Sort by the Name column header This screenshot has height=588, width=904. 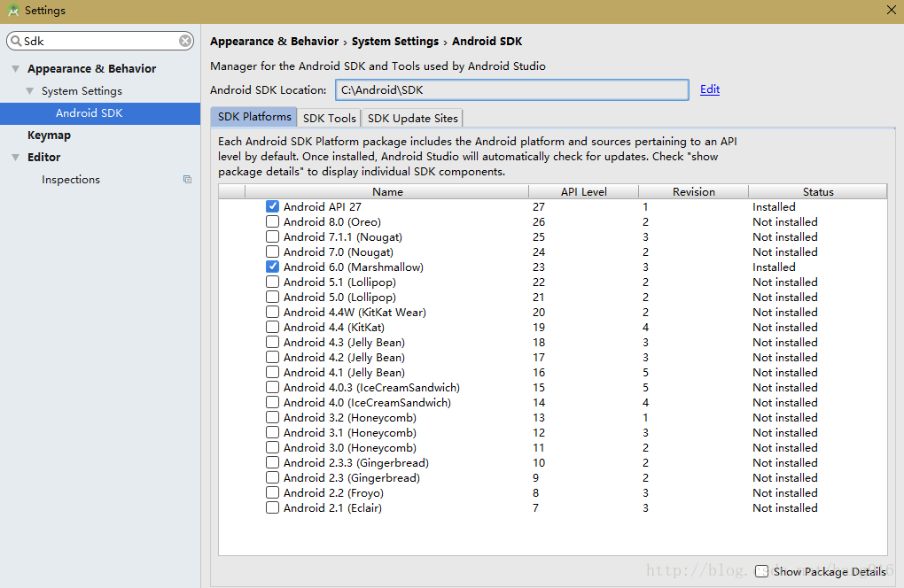386,192
